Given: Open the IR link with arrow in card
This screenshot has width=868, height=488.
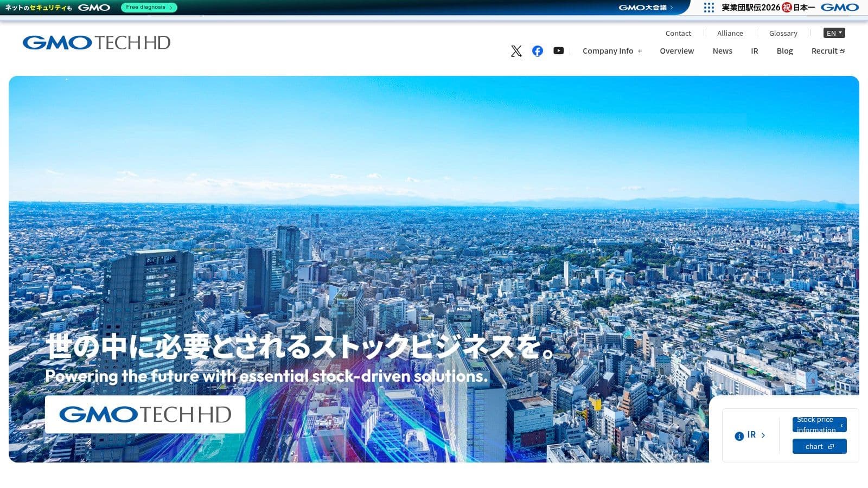Looking at the screenshot, I should click(756, 435).
